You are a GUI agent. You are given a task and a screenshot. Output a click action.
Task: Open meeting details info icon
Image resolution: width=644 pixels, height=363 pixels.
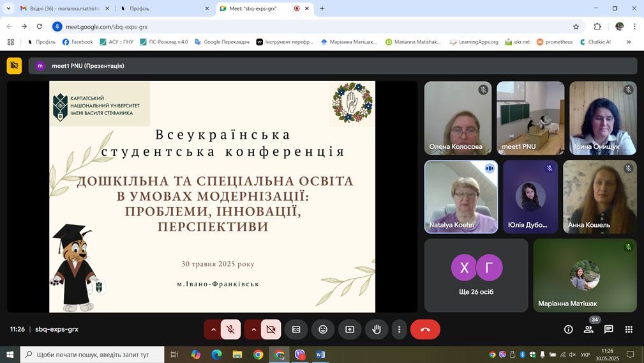click(568, 329)
